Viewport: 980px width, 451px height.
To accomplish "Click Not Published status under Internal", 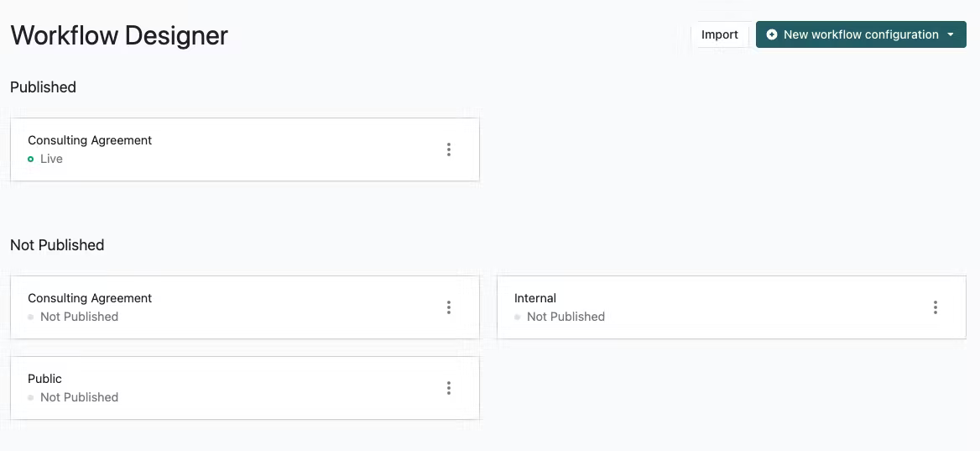I will 566,317.
